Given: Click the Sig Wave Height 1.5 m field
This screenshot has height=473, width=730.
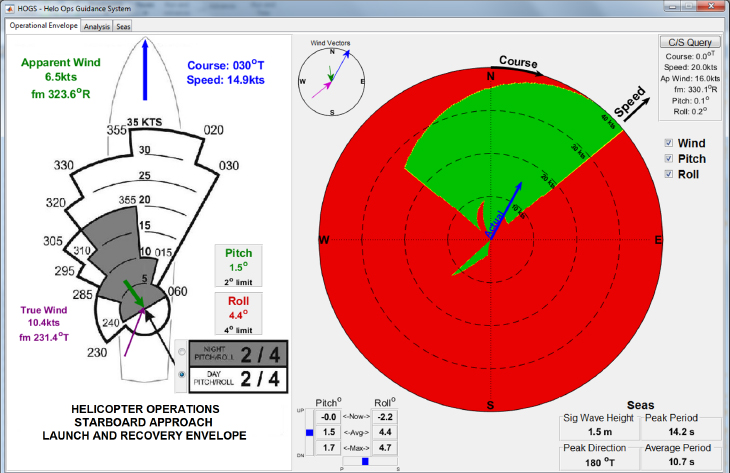Looking at the screenshot, I should point(600,432).
